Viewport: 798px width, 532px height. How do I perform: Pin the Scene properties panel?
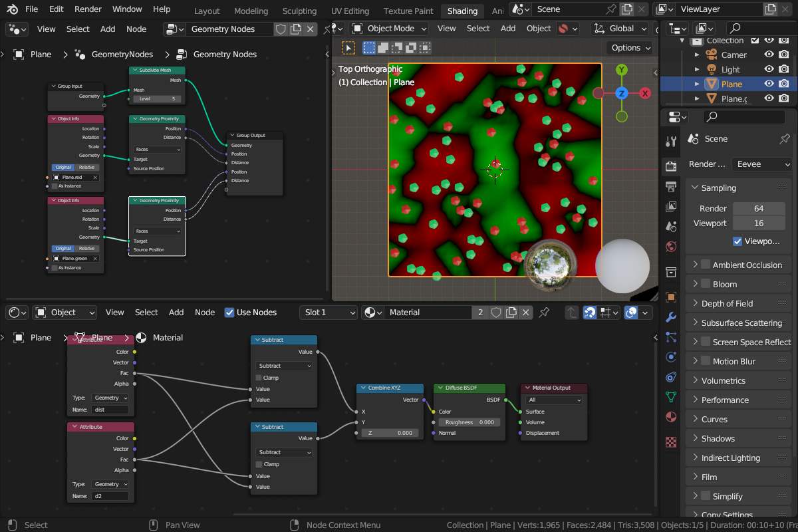click(784, 138)
